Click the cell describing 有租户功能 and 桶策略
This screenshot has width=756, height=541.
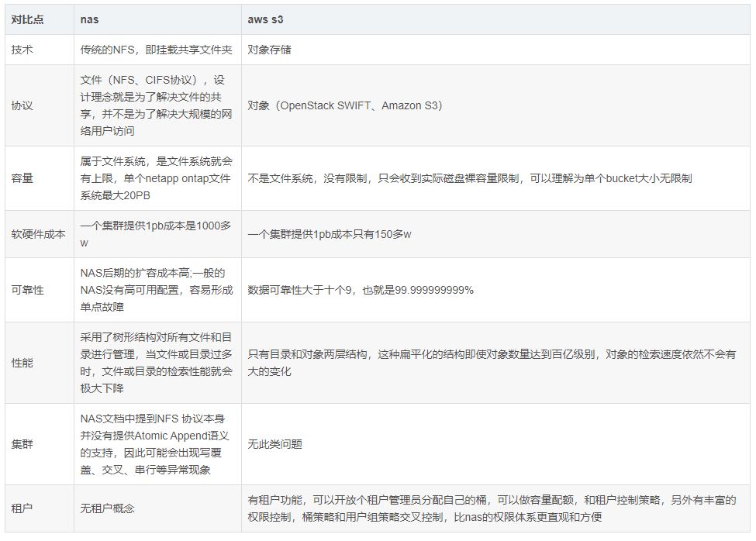(495, 508)
